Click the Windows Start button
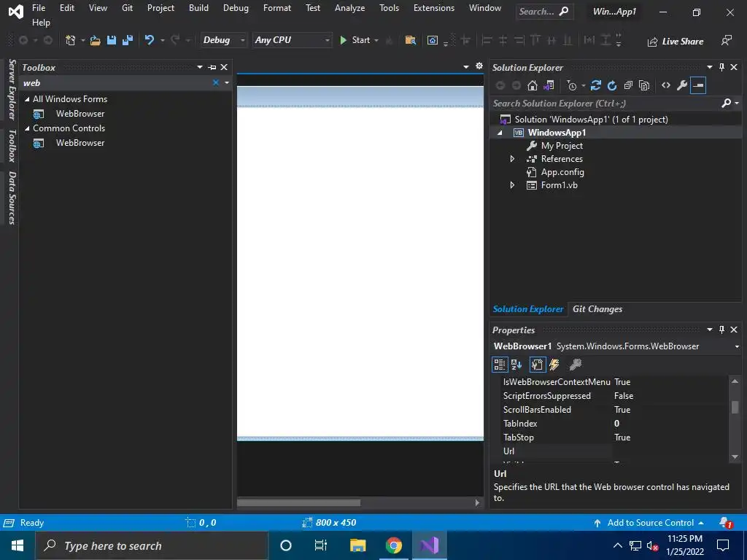 [x=18, y=545]
